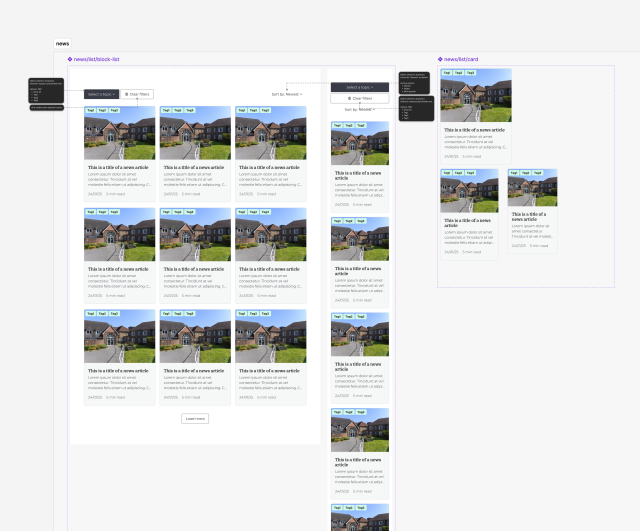The image size is (640, 531).
Task: Select 5 min read on largest news/list/card card
Action: (471, 156)
